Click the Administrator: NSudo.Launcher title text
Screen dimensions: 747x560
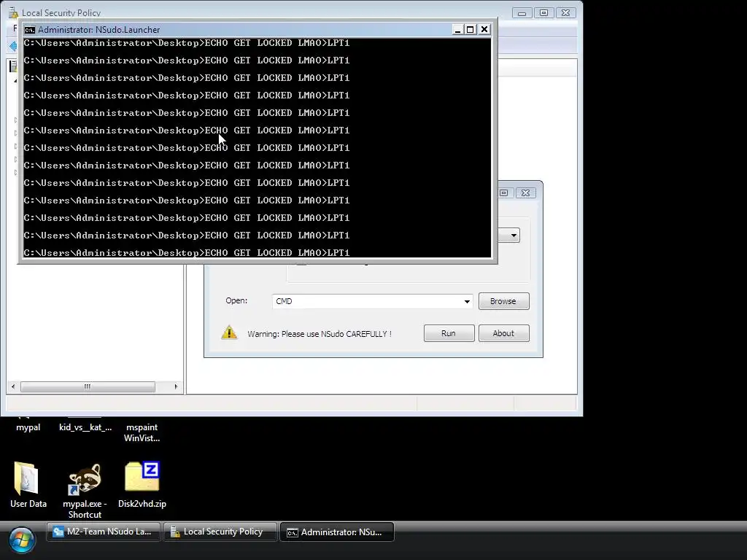98,29
